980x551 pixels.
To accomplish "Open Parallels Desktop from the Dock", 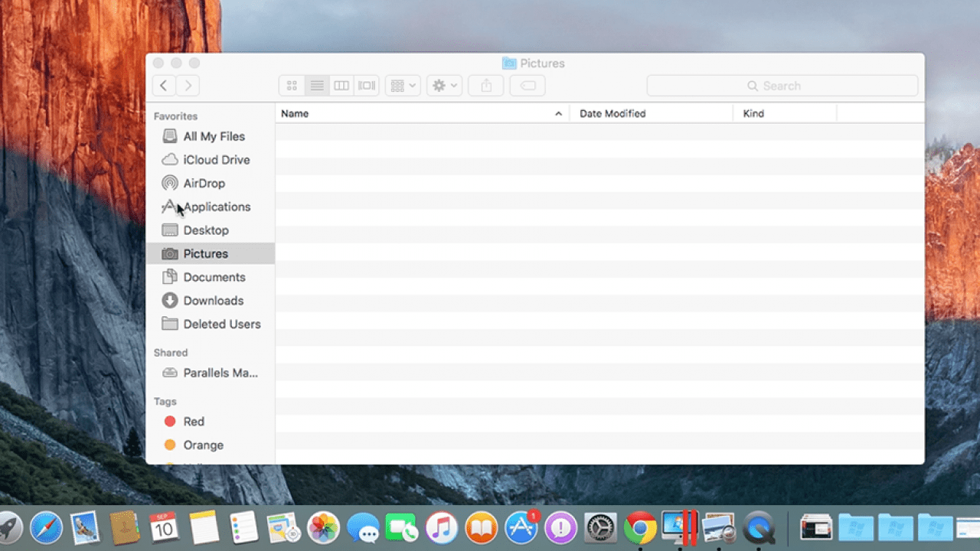I will [x=680, y=527].
